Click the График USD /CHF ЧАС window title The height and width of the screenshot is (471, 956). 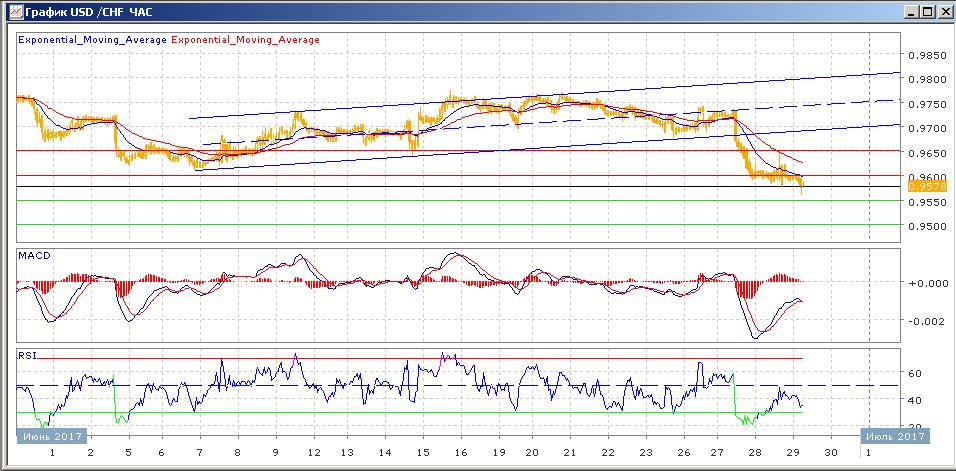[x=88, y=12]
